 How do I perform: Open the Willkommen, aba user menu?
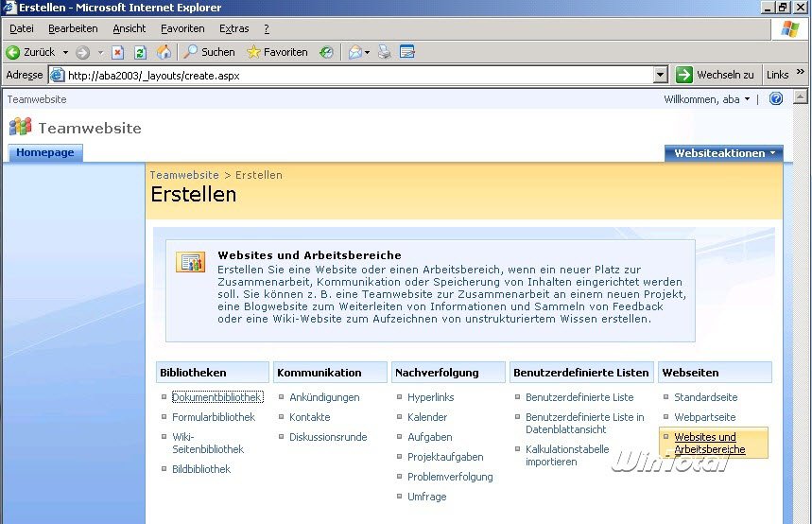coord(706,99)
